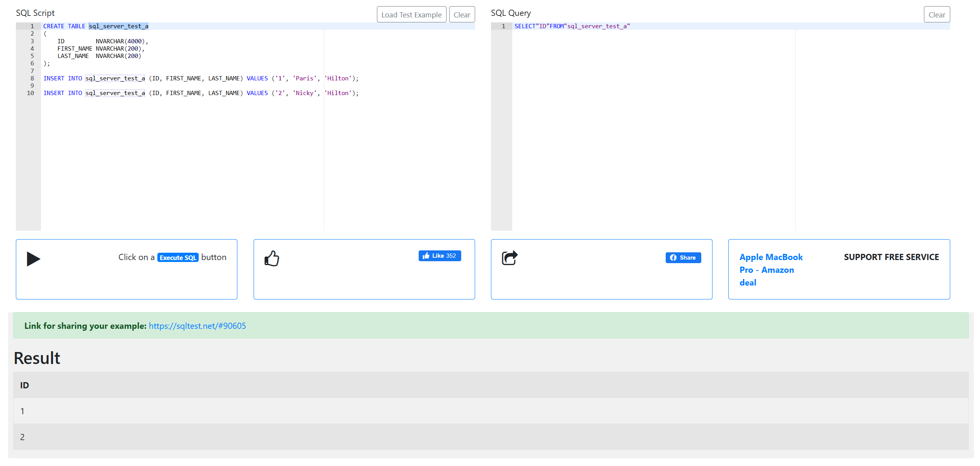Click the ID column header in Result
The width and height of the screenshot is (980, 466).
[x=24, y=385]
